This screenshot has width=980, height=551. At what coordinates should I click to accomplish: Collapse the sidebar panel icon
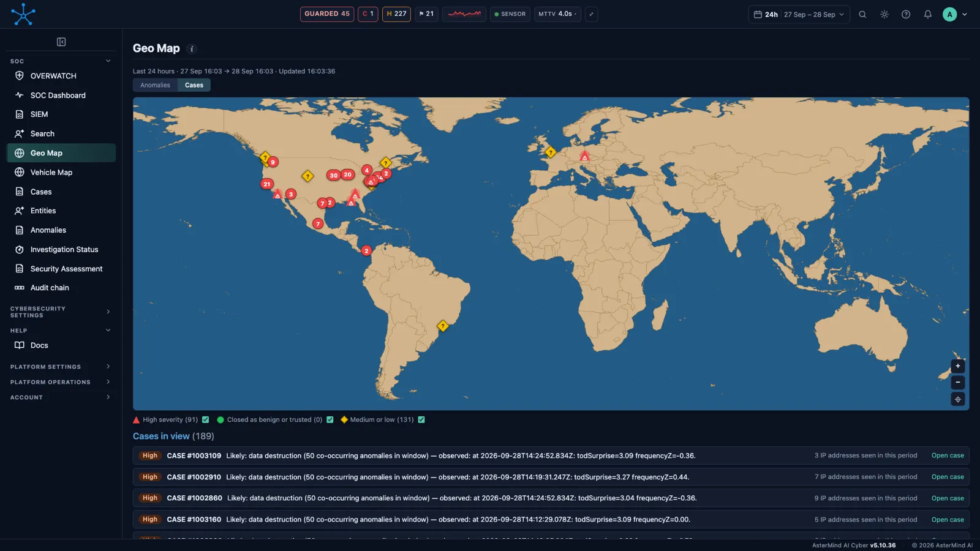point(61,42)
